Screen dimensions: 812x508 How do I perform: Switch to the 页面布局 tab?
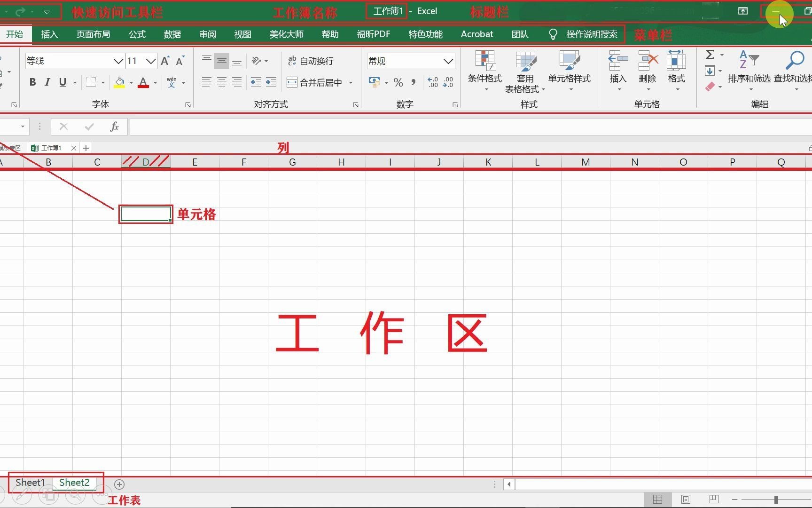pos(93,34)
